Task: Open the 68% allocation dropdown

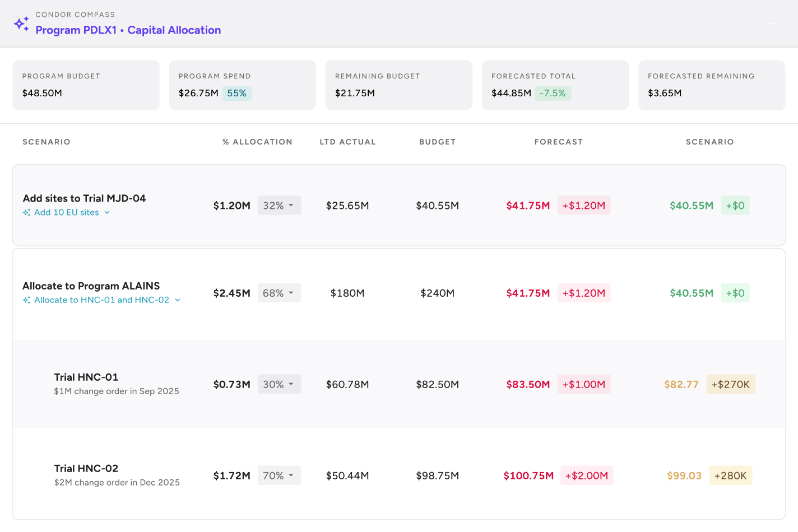Action: coord(279,293)
